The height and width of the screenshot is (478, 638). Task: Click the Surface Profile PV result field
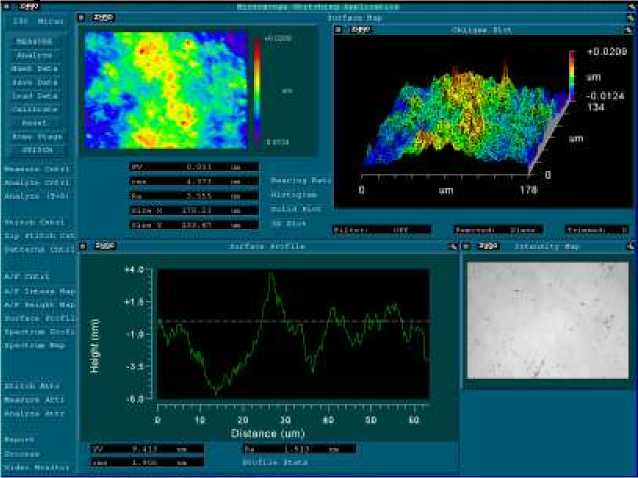coord(147,449)
